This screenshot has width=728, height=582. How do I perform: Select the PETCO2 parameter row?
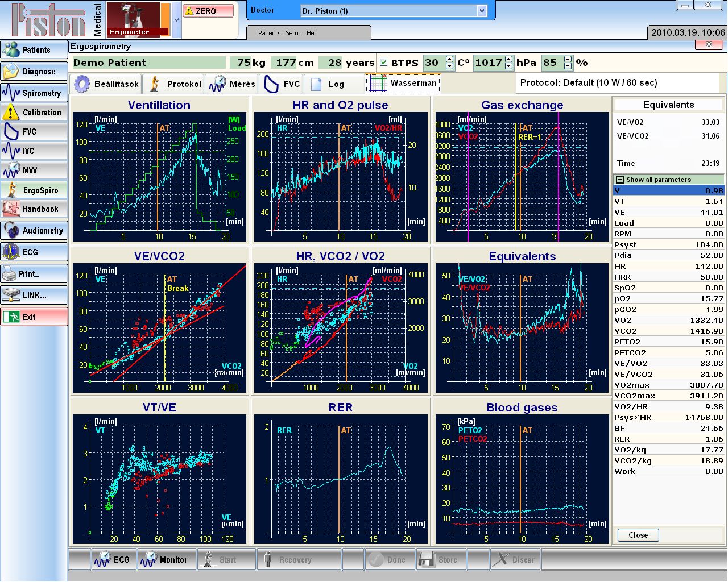669,352
